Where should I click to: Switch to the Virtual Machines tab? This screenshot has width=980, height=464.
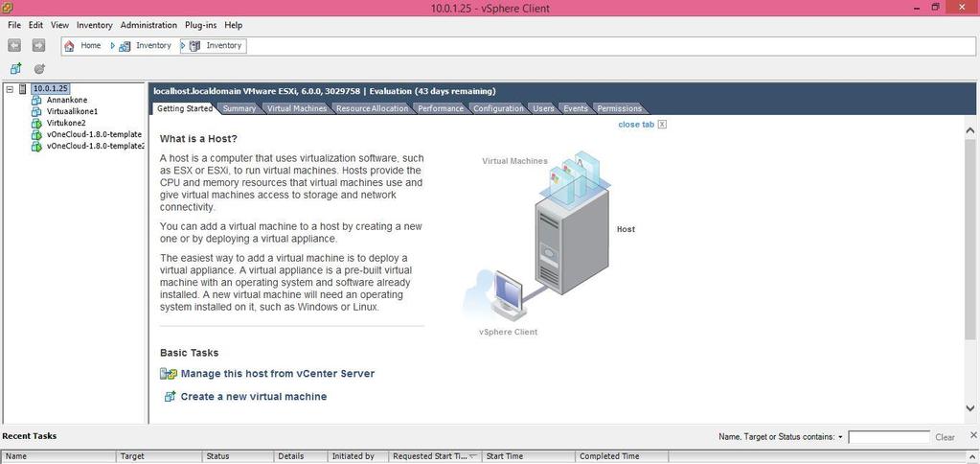[x=297, y=108]
